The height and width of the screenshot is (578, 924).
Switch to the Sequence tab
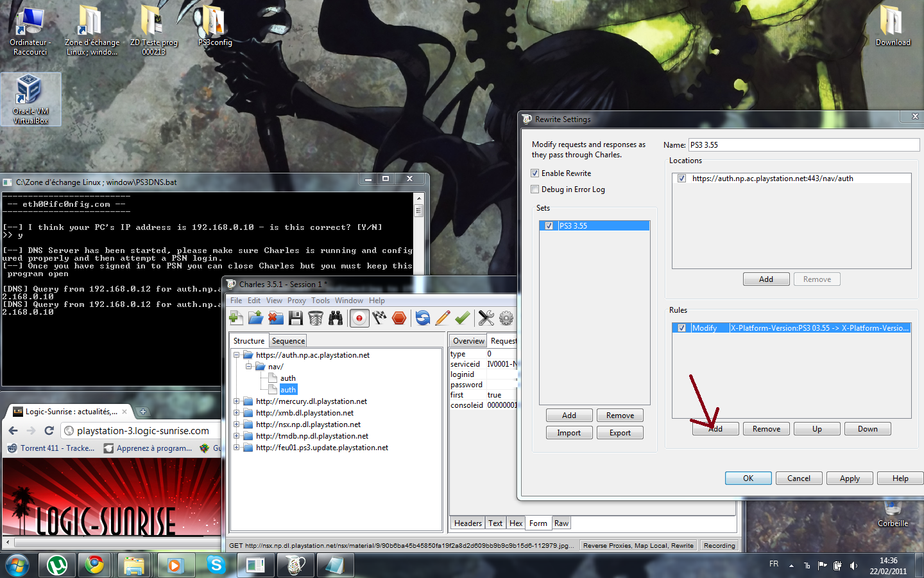point(288,341)
